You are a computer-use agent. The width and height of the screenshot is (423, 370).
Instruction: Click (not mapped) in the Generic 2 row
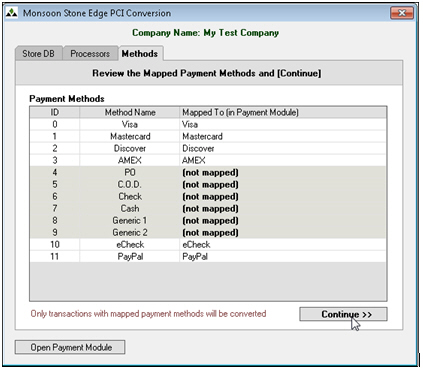click(210, 233)
